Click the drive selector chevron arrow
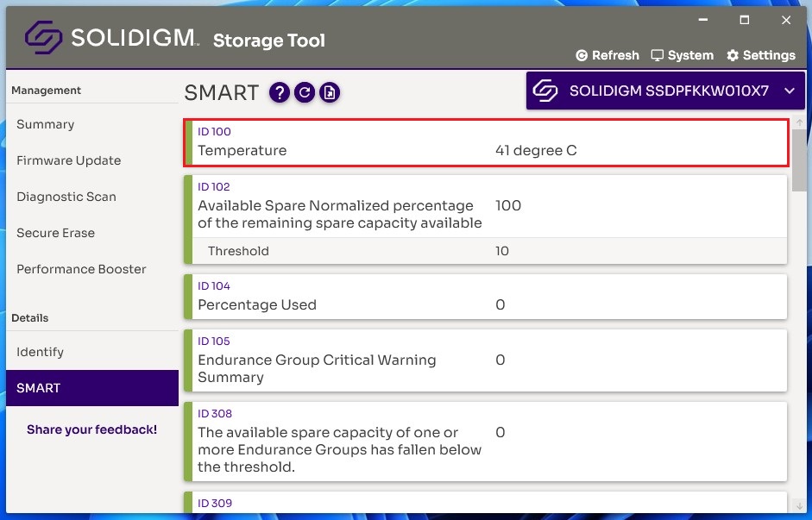This screenshot has width=812, height=520. tap(790, 91)
